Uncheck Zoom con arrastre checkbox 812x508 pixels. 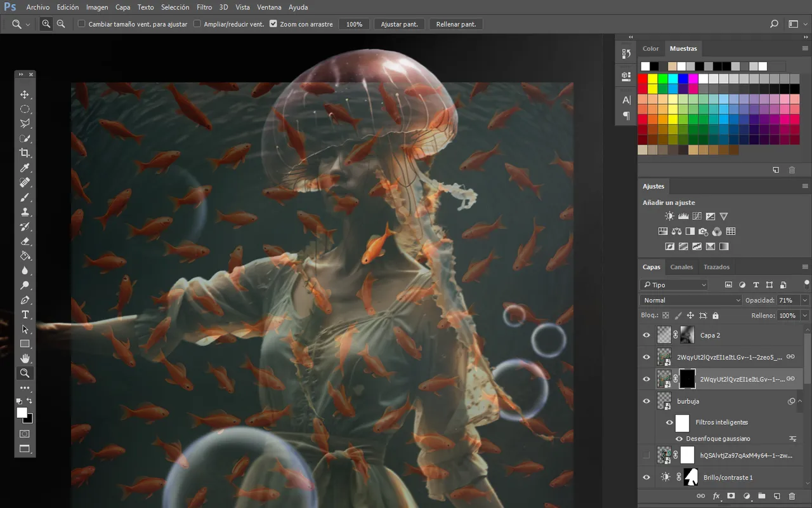click(x=273, y=24)
